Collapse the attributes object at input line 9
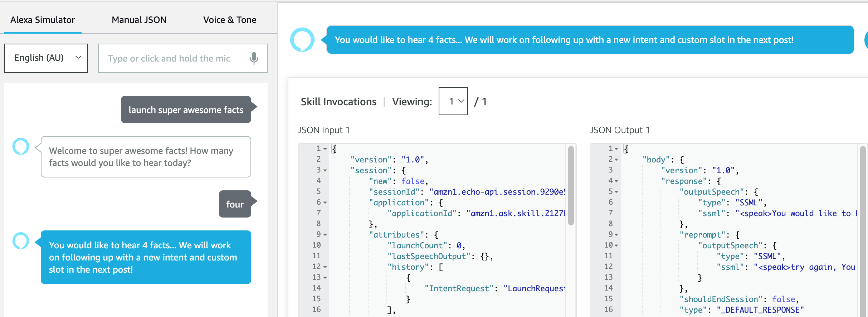Viewport: 868px width, 317px height. pyautogui.click(x=325, y=235)
